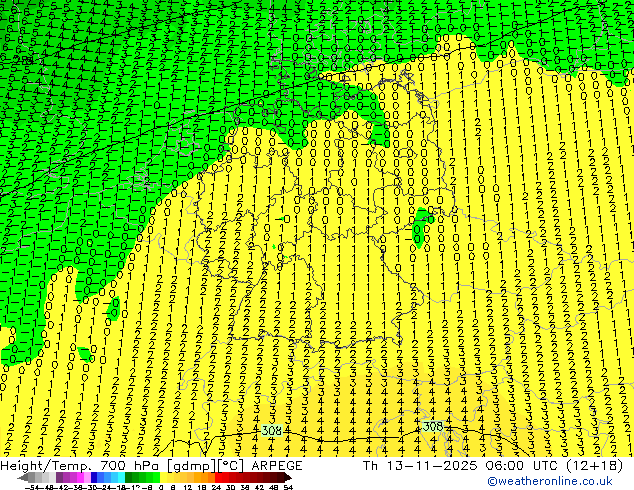The width and height of the screenshot is (634, 490).
Task: Click the grey left arrow end of the color scale
Action: [x=23, y=477]
